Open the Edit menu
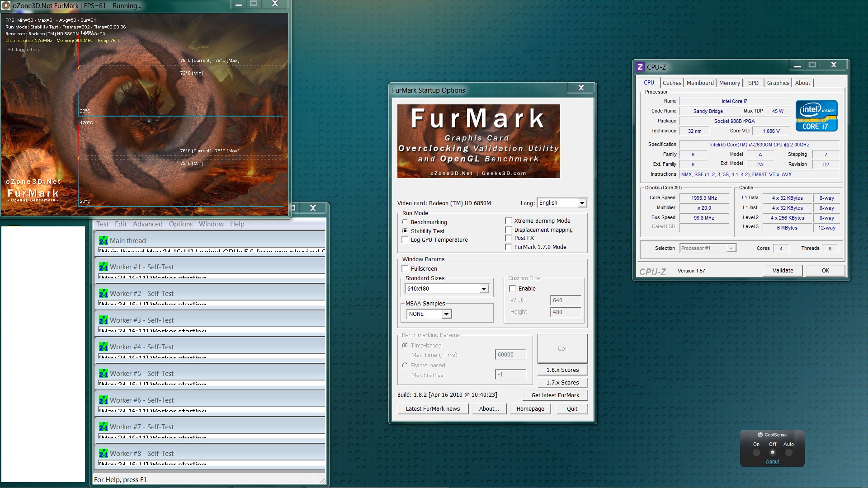868x488 pixels. click(x=121, y=224)
